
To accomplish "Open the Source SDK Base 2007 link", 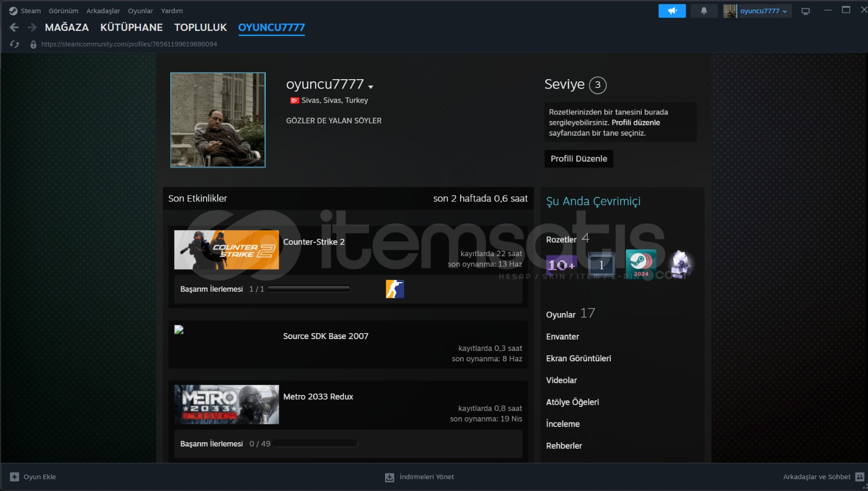I will (325, 336).
